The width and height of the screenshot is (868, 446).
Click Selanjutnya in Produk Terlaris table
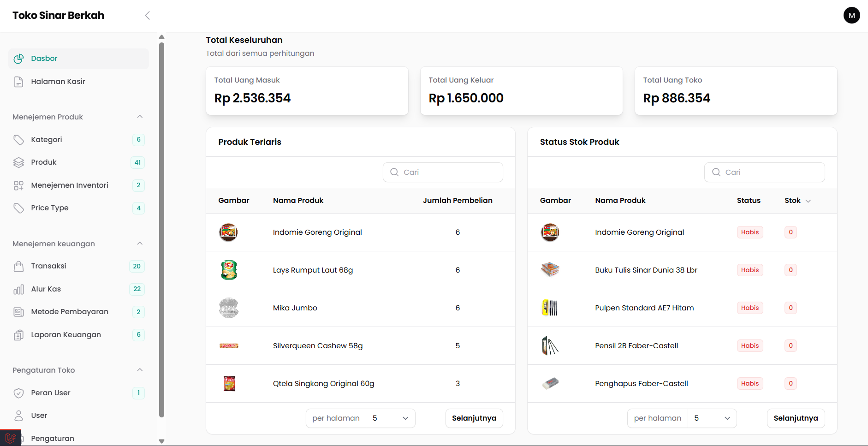474,418
